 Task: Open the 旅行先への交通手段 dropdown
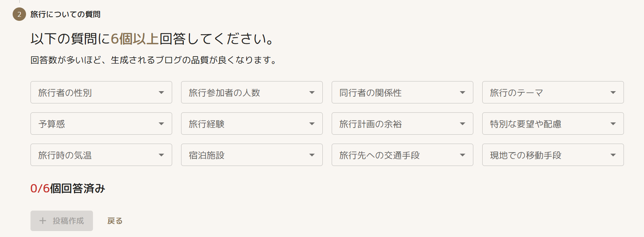pyautogui.click(x=402, y=155)
